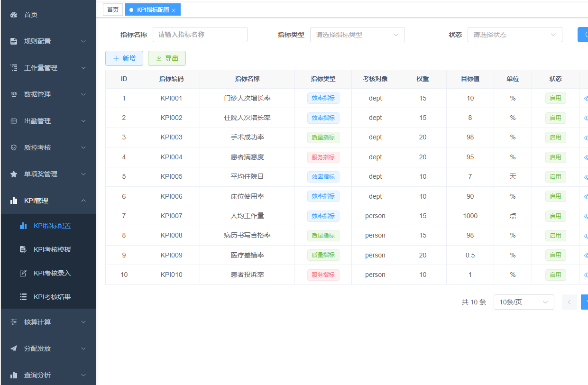This screenshot has width=588, height=385.
Task: Click the 数据管理 number icon
Action: (14, 94)
